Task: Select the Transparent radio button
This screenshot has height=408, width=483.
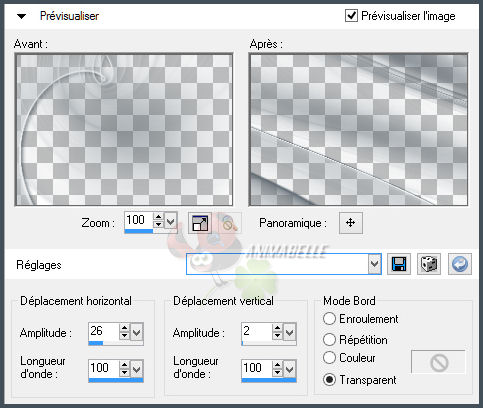Action: 329,380
